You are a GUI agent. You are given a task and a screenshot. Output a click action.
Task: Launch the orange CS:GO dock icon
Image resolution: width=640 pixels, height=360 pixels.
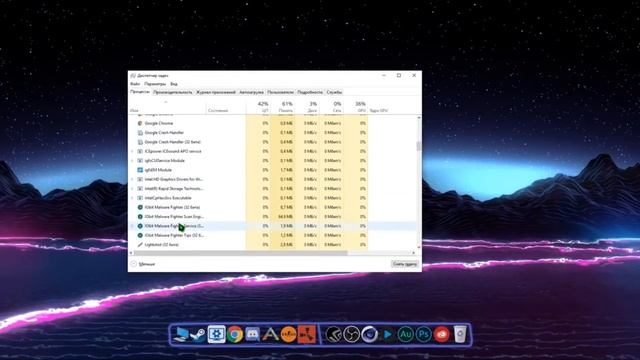(289, 334)
